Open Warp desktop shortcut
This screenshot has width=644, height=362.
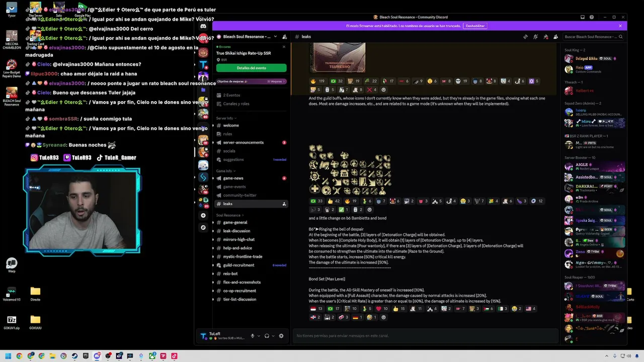tap(12, 265)
